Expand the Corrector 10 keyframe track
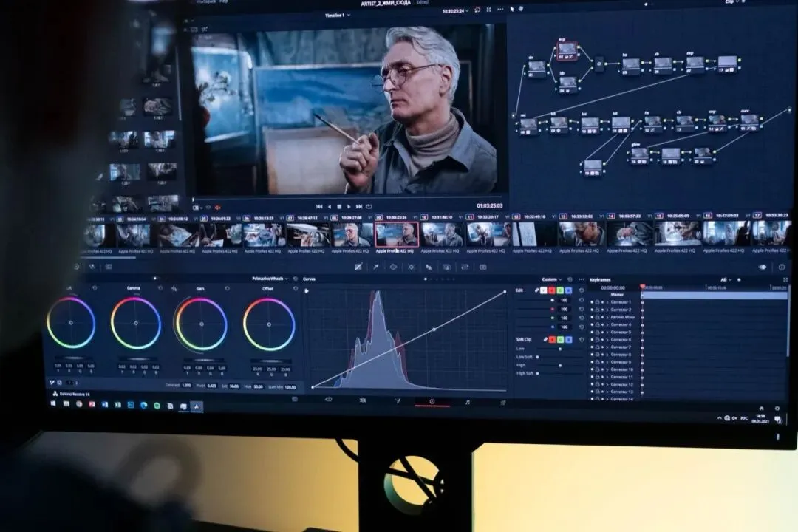 pos(607,369)
